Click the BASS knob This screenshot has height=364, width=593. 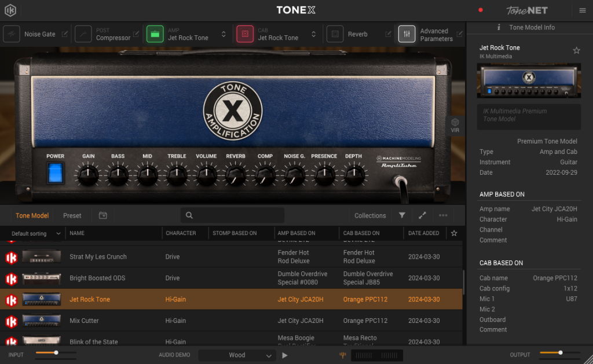pyautogui.click(x=118, y=175)
